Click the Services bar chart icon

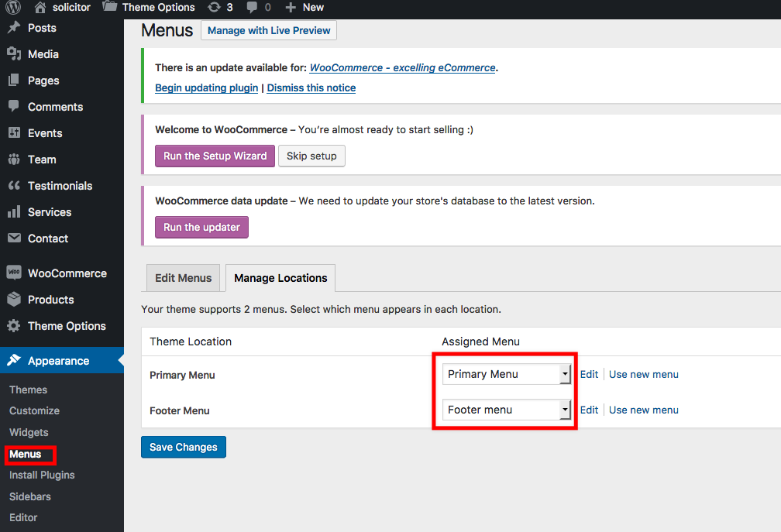pyautogui.click(x=14, y=212)
